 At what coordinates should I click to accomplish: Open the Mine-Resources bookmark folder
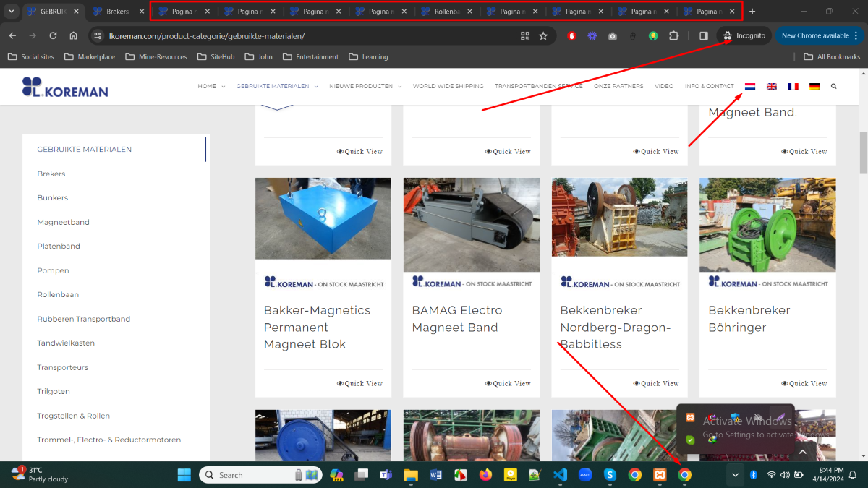click(x=156, y=56)
